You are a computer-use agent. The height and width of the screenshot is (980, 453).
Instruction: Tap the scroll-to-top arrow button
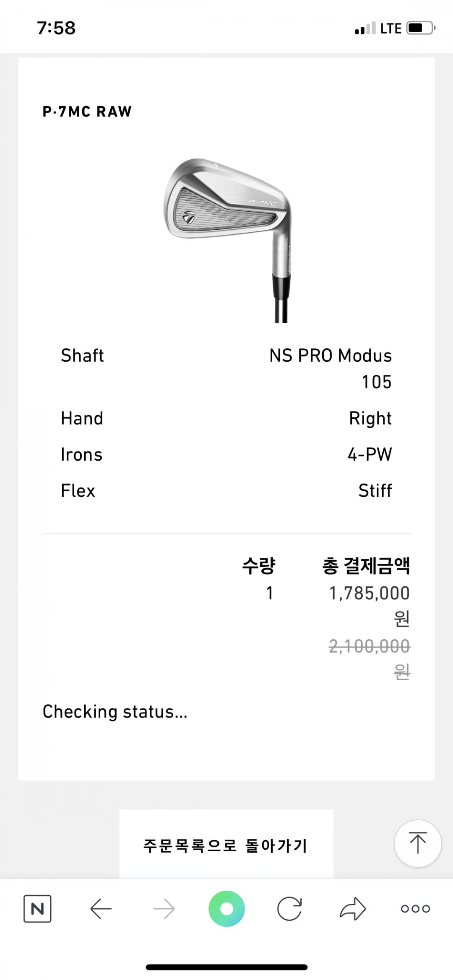(417, 843)
